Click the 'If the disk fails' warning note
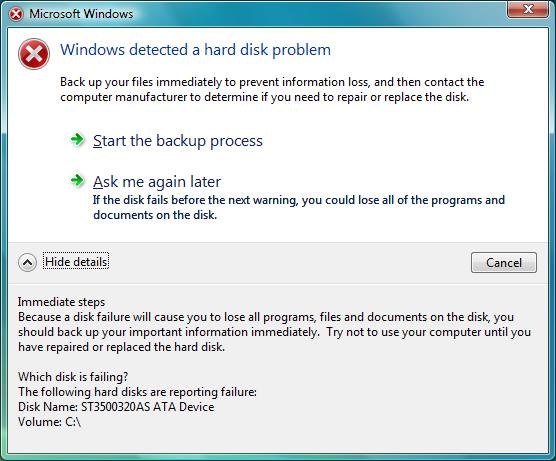The width and height of the screenshot is (556, 461). tap(299, 207)
